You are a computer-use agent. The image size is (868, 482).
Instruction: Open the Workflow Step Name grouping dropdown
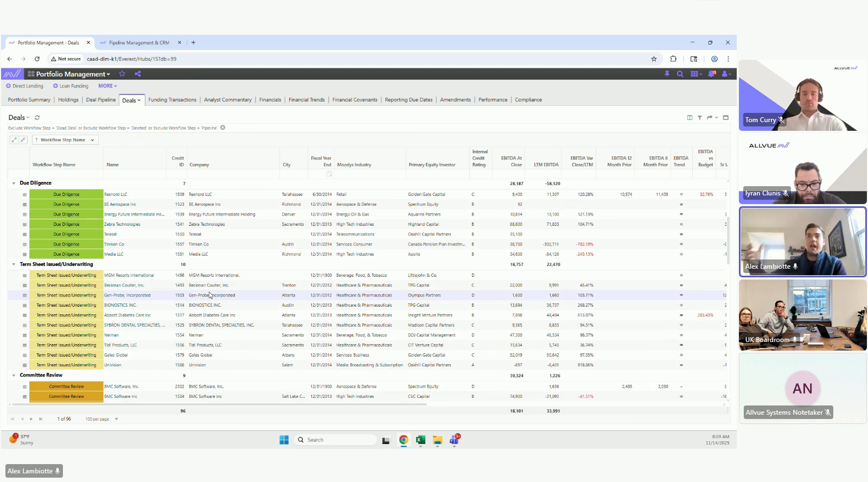click(x=65, y=139)
